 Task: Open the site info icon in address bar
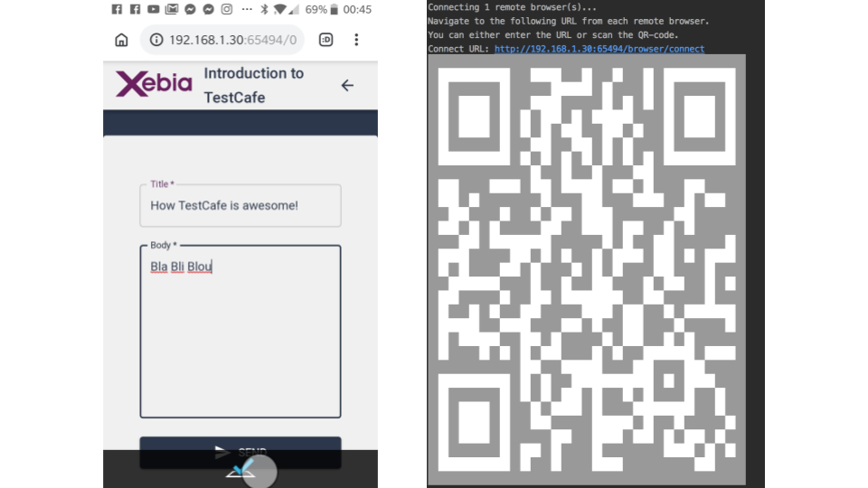156,40
